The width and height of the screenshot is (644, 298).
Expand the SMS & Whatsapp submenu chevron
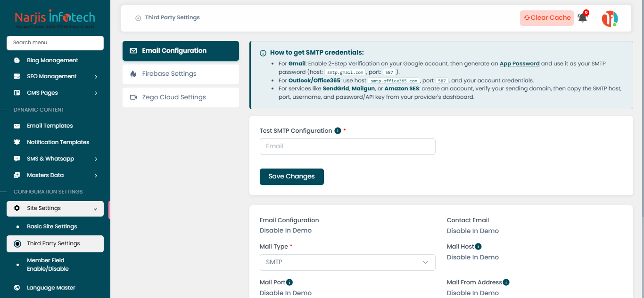point(96,159)
